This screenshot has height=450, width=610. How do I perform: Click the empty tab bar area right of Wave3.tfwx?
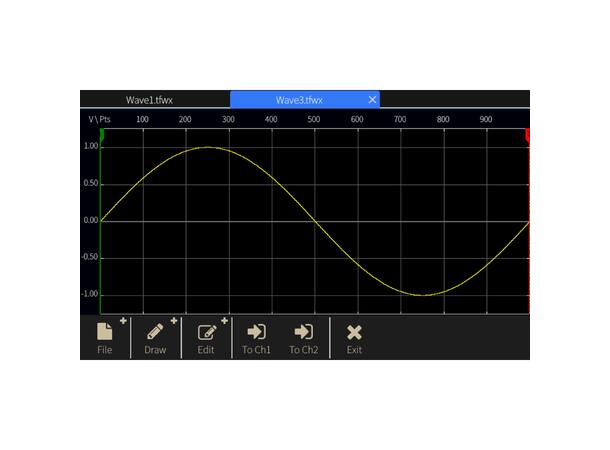(454, 100)
